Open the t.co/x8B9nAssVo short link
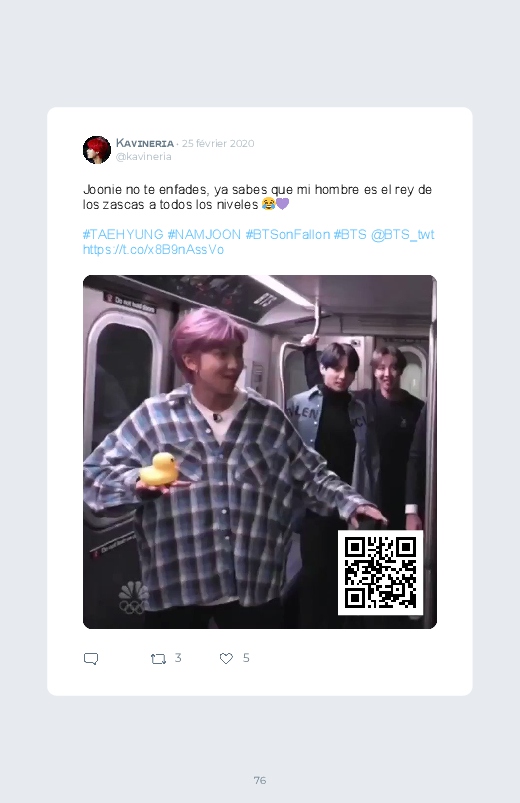Viewport: 520px width, 803px height. [153, 249]
